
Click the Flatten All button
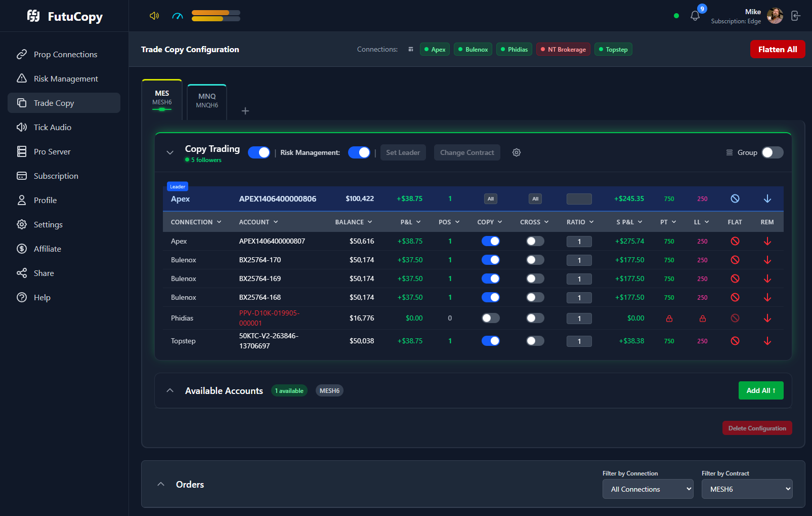point(778,49)
